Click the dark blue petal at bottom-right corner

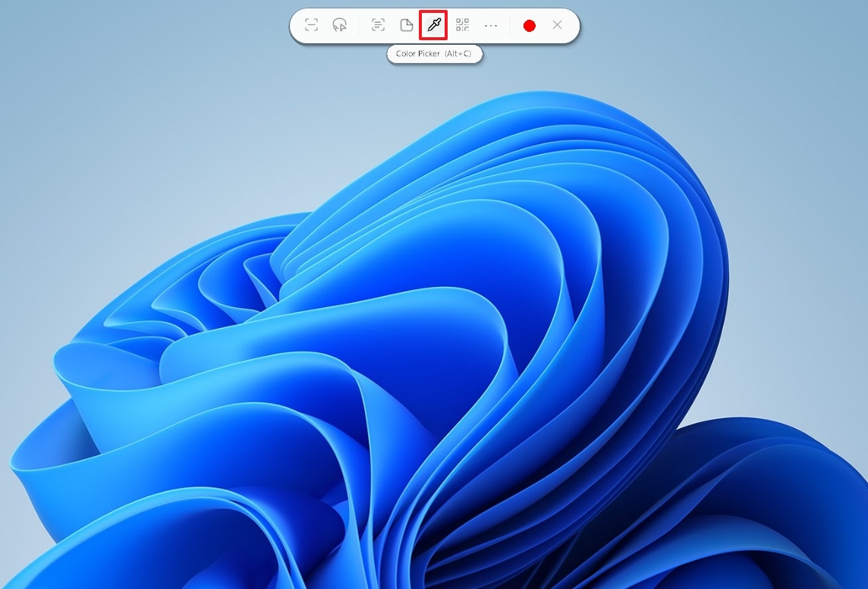pyautogui.click(x=797, y=516)
